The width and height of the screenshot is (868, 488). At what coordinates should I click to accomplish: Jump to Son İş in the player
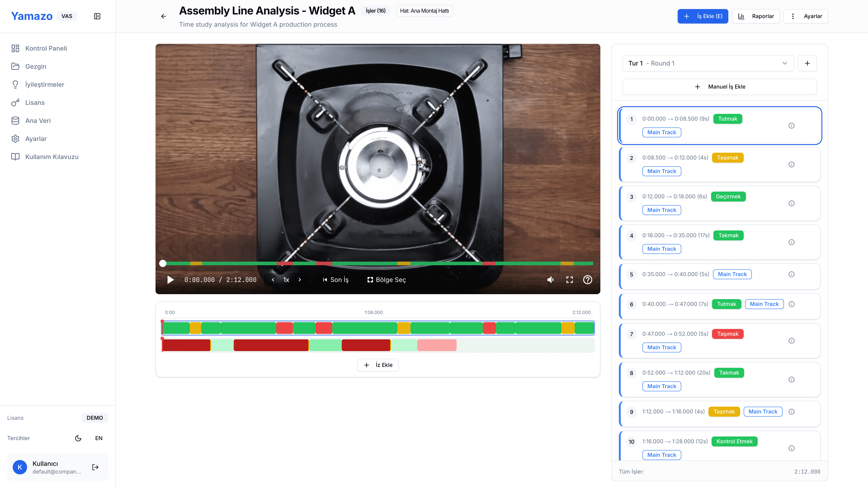[336, 279]
